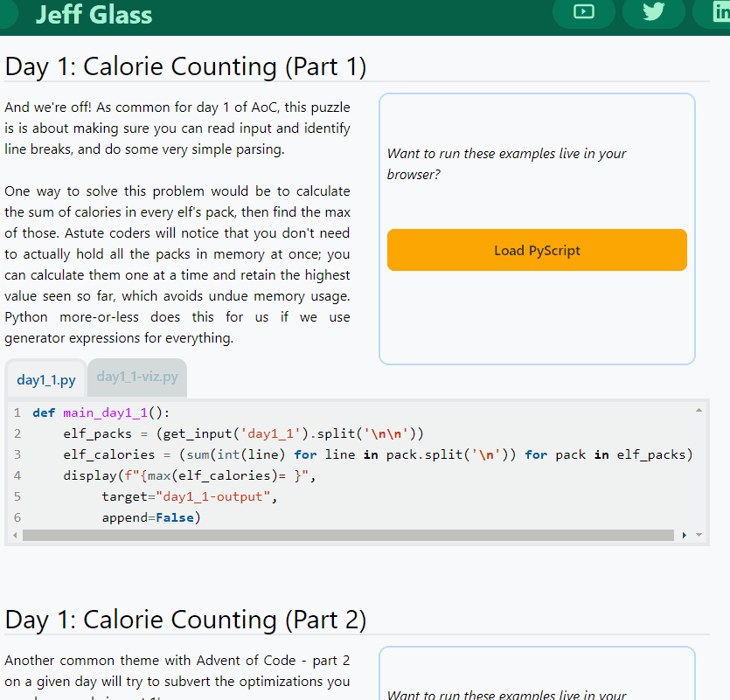The height and width of the screenshot is (700, 730).
Task: Open the Twitter bird icon link
Action: (x=653, y=11)
